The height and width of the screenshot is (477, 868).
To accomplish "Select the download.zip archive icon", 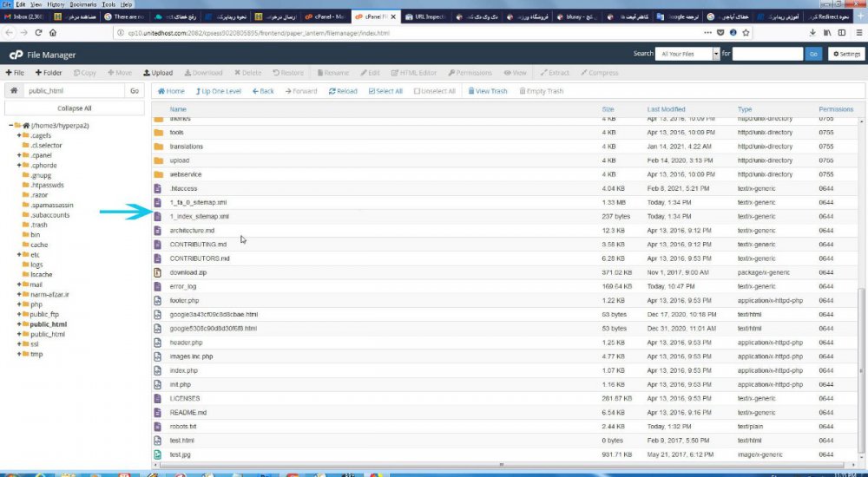I will [158, 272].
